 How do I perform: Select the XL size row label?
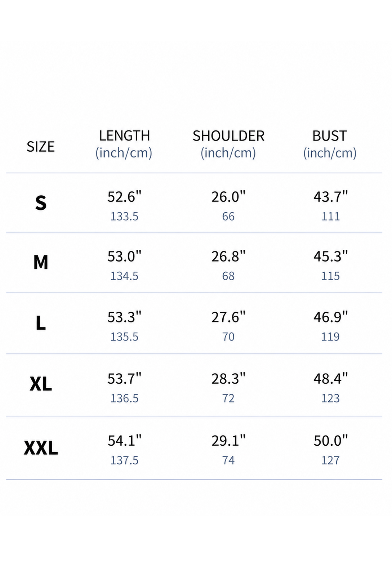(x=41, y=384)
